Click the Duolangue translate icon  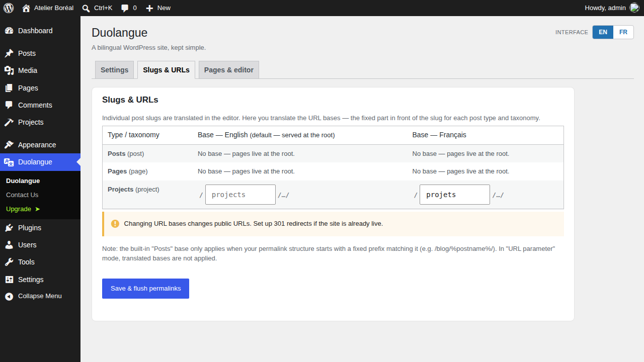pos(9,162)
